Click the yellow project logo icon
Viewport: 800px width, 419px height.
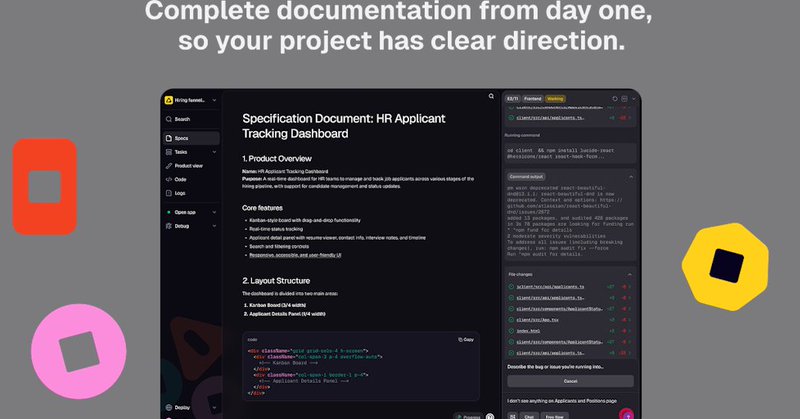pyautogui.click(x=169, y=100)
